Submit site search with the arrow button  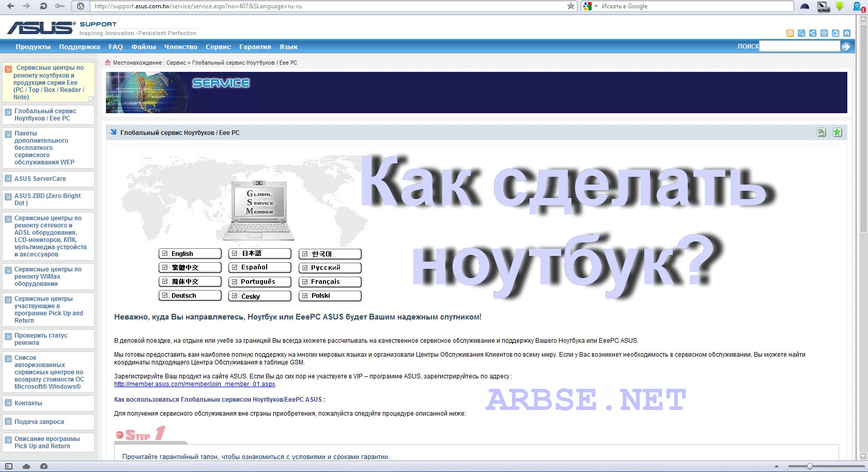(846, 47)
